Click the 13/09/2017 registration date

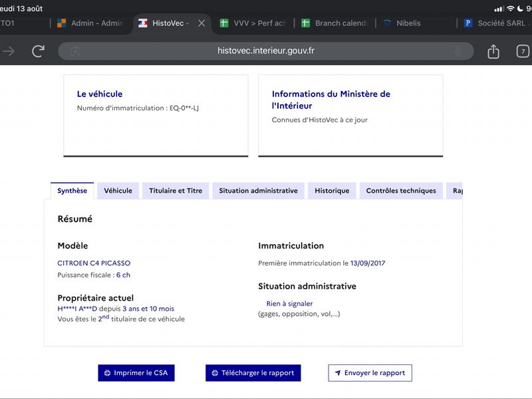pyautogui.click(x=368, y=263)
